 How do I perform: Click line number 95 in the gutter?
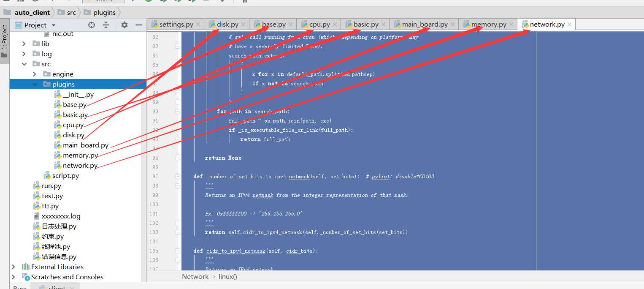(x=155, y=158)
